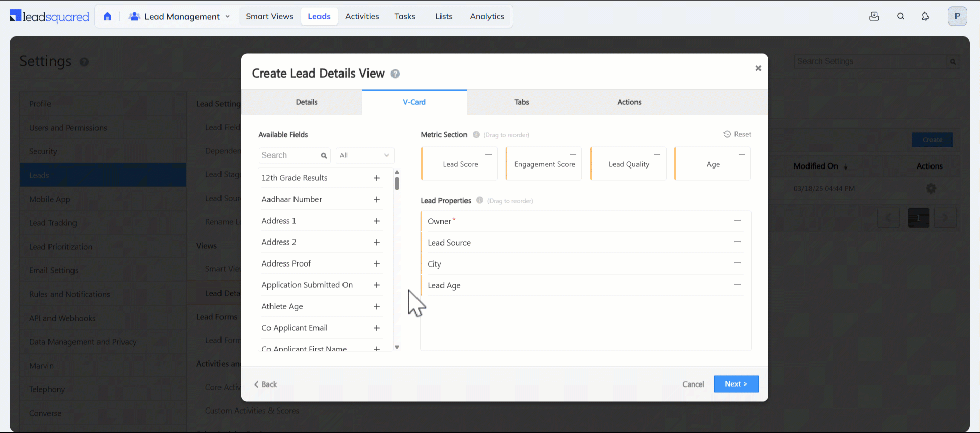Image resolution: width=980 pixels, height=433 pixels.
Task: Open the user profile avatar P
Action: (x=957, y=16)
